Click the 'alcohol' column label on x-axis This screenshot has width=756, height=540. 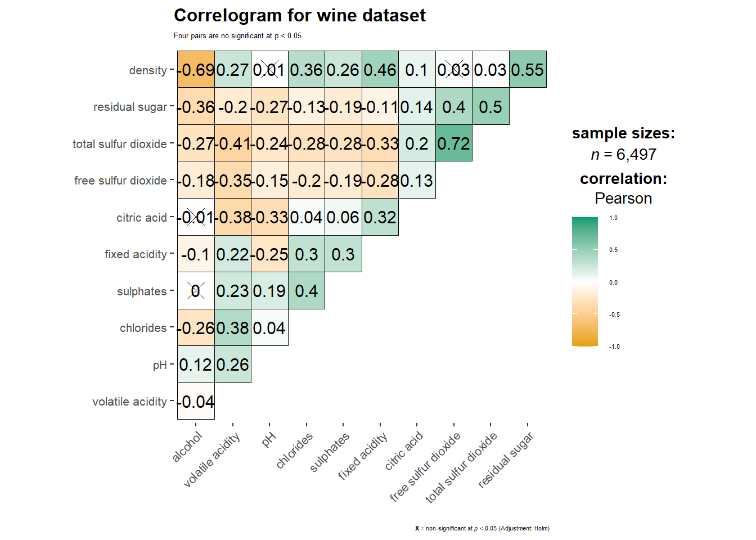(187, 447)
